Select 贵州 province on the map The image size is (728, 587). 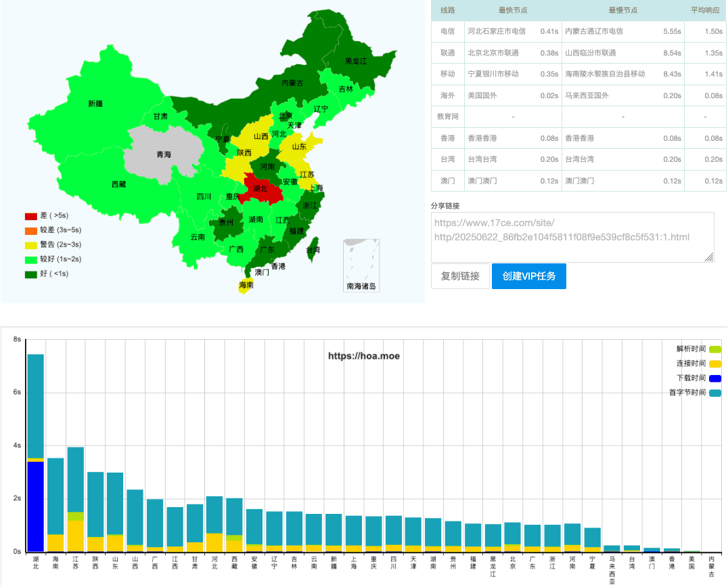[x=226, y=223]
